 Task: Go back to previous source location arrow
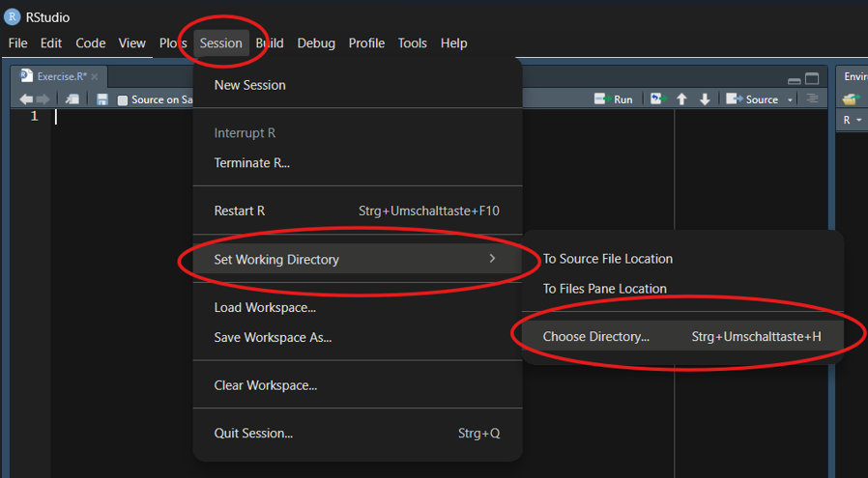pos(25,99)
